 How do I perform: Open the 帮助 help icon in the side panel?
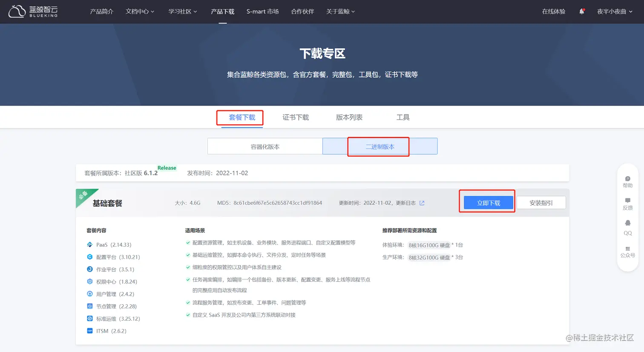(x=627, y=179)
